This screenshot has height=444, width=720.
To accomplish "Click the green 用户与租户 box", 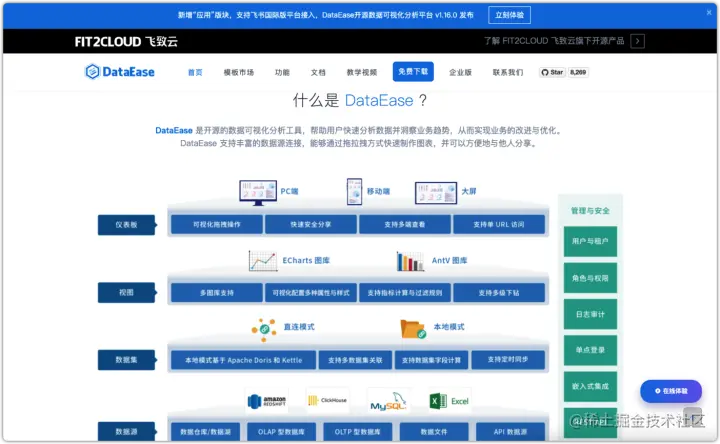I will point(590,241).
